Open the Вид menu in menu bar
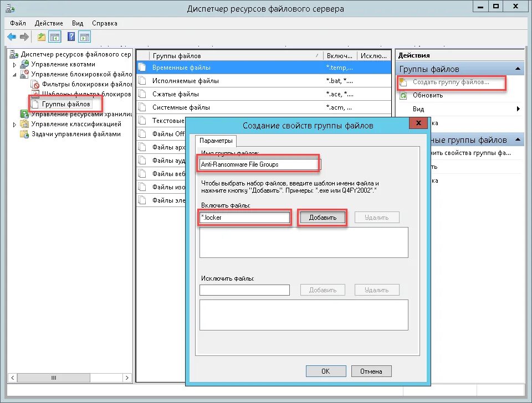This screenshot has height=403, width=532. coord(78,23)
